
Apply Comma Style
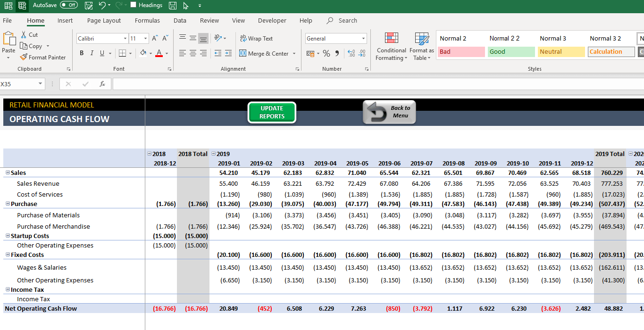337,53
